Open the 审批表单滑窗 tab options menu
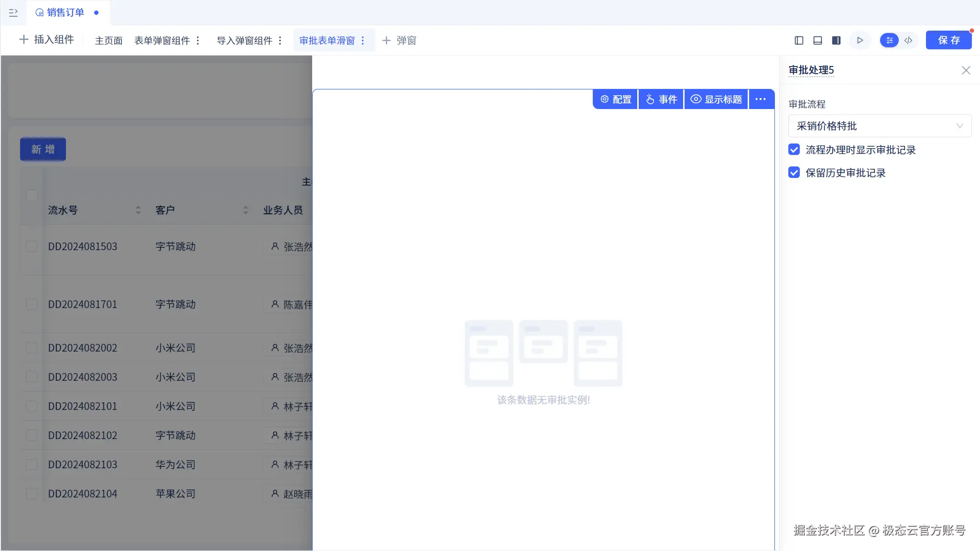 (x=363, y=41)
